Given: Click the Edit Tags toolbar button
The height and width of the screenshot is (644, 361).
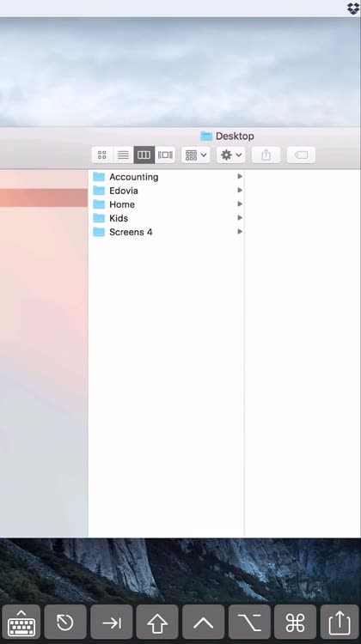Looking at the screenshot, I should [x=301, y=155].
